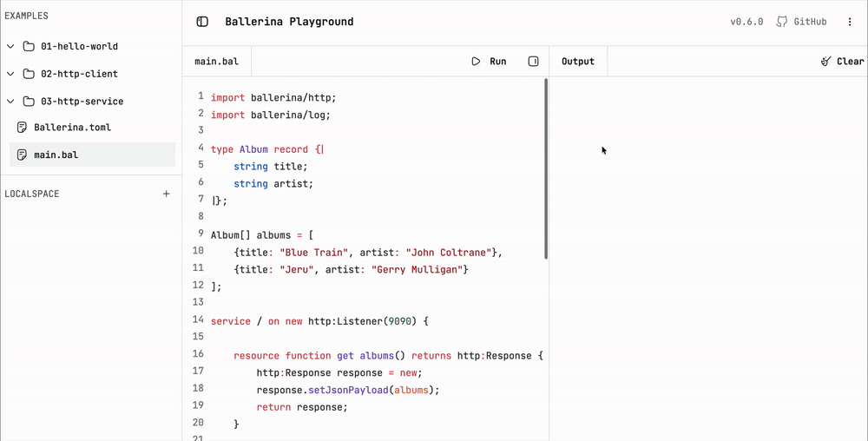Click the v0.6.0 version label

pyautogui.click(x=746, y=22)
